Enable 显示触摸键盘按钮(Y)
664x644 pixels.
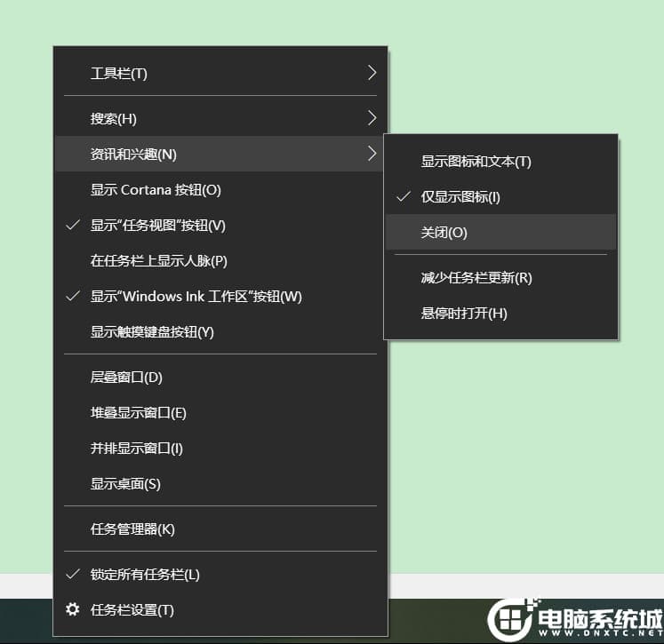[220, 331]
